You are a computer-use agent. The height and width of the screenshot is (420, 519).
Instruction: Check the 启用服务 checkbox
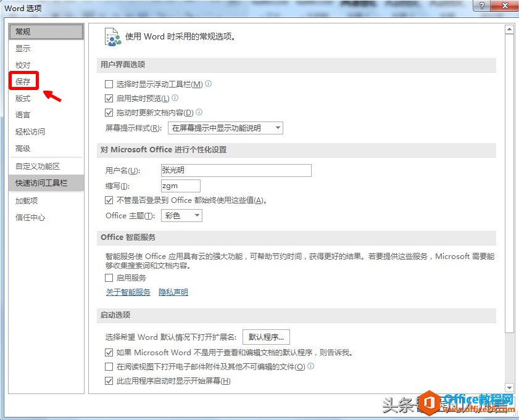coord(109,278)
